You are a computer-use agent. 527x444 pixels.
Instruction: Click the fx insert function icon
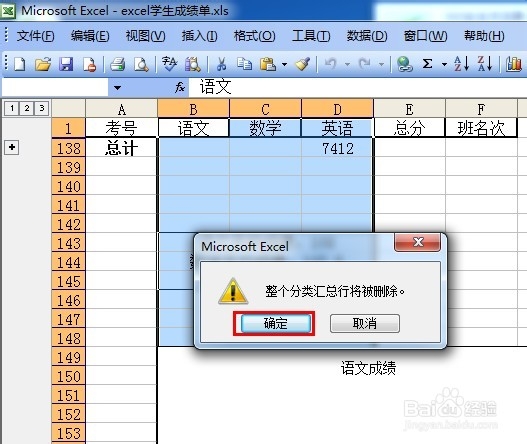(180, 87)
